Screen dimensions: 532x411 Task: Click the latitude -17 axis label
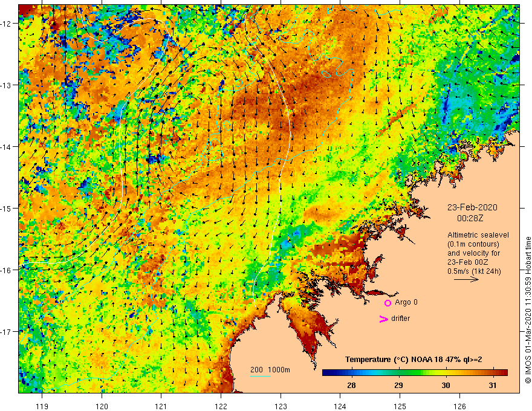click(6, 331)
